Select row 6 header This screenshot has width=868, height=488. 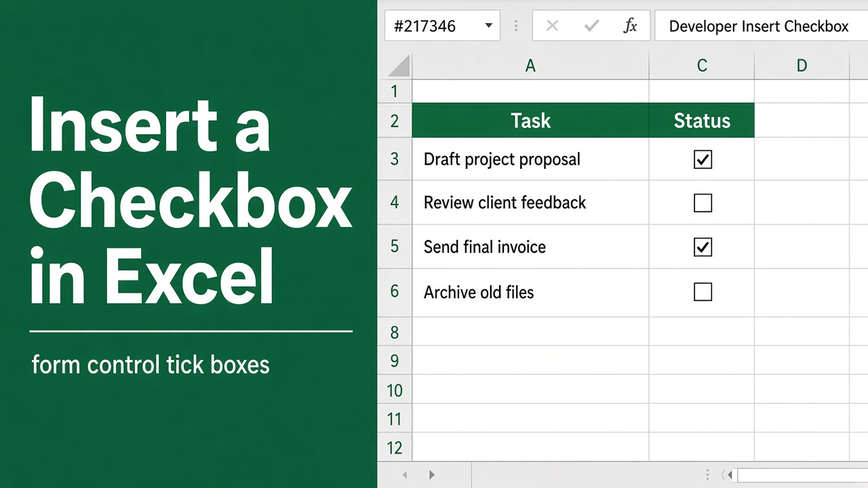click(x=395, y=292)
